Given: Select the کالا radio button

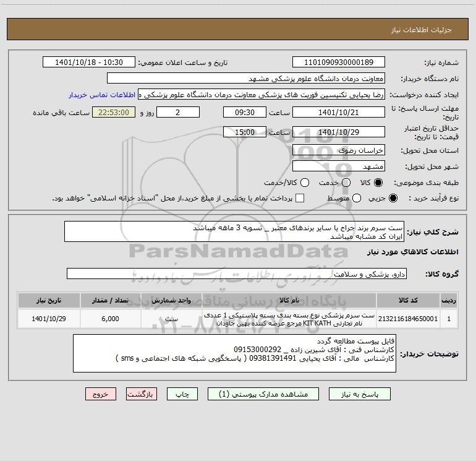Looking at the screenshot, I should click(378, 183).
